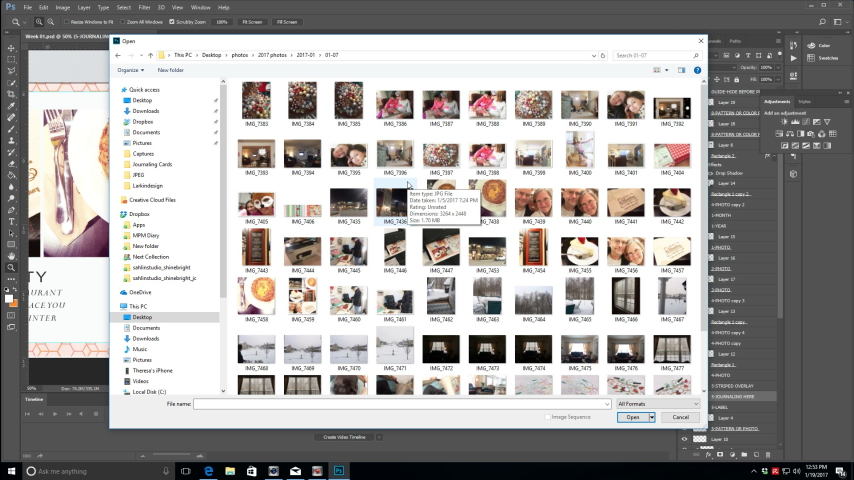Select the Paint Bucket tool
This screenshot has width=854, height=480.
[11, 175]
